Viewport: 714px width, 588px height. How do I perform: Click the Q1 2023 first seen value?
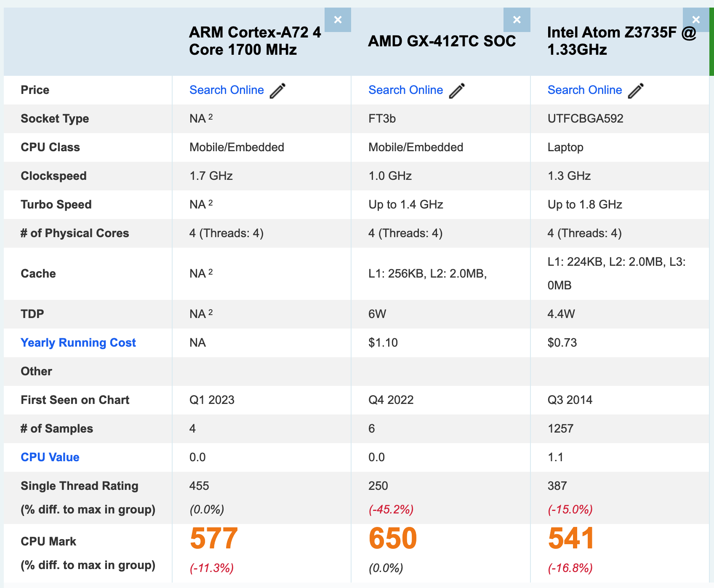pos(212,400)
